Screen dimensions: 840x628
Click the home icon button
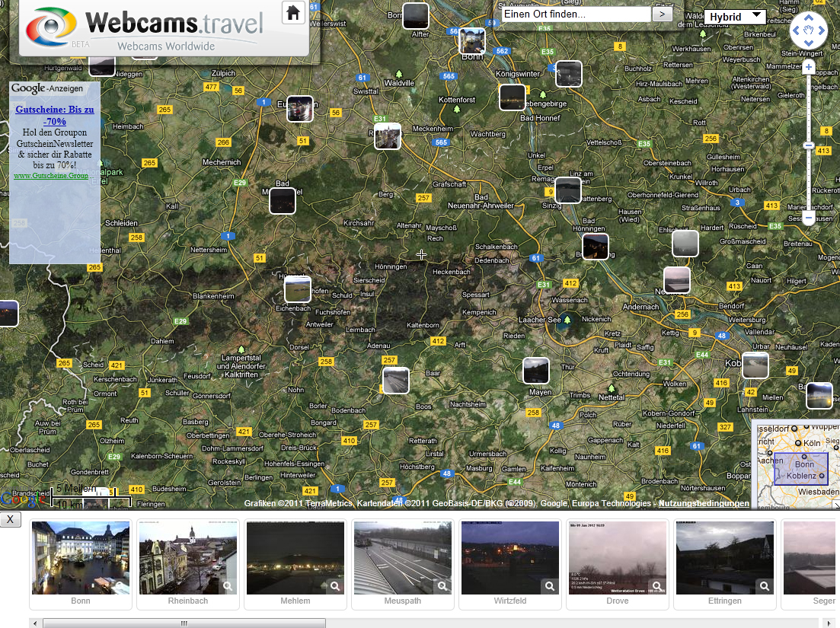(x=293, y=12)
